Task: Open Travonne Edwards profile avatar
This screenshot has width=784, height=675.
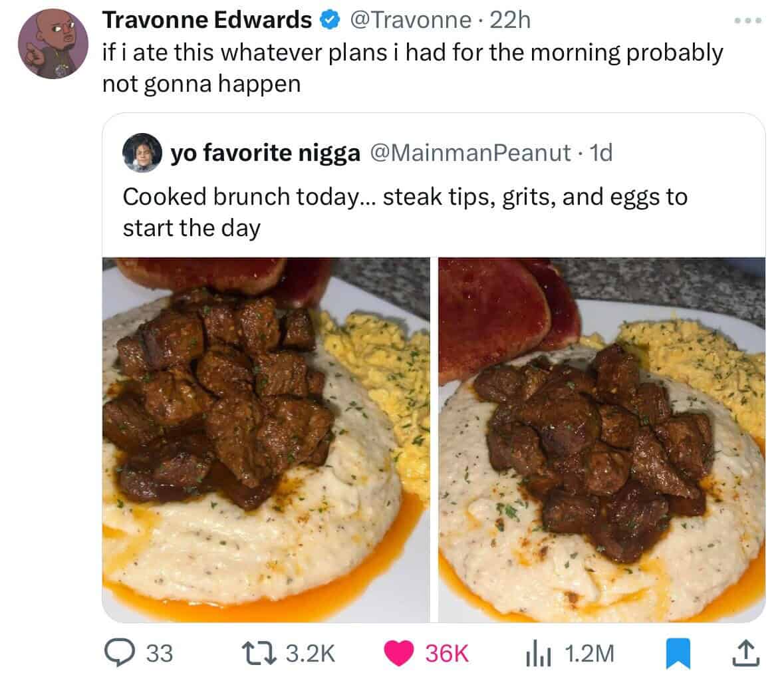Action: pyautogui.click(x=53, y=44)
